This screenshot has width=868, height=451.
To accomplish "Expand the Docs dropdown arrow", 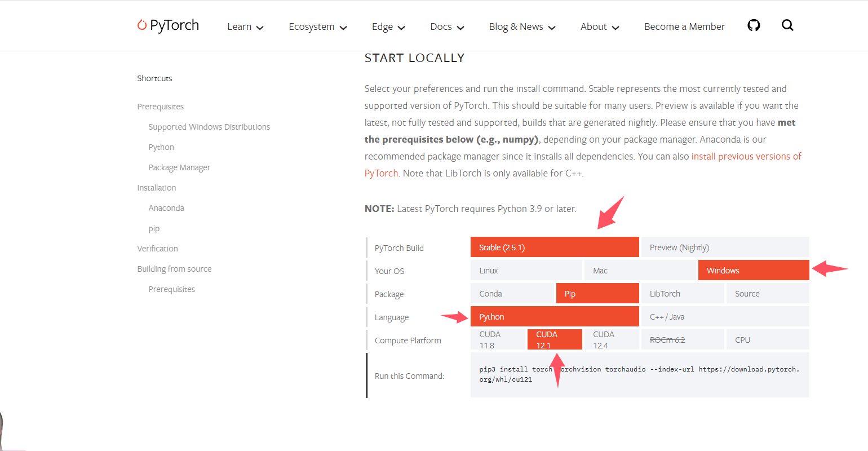I will (460, 28).
